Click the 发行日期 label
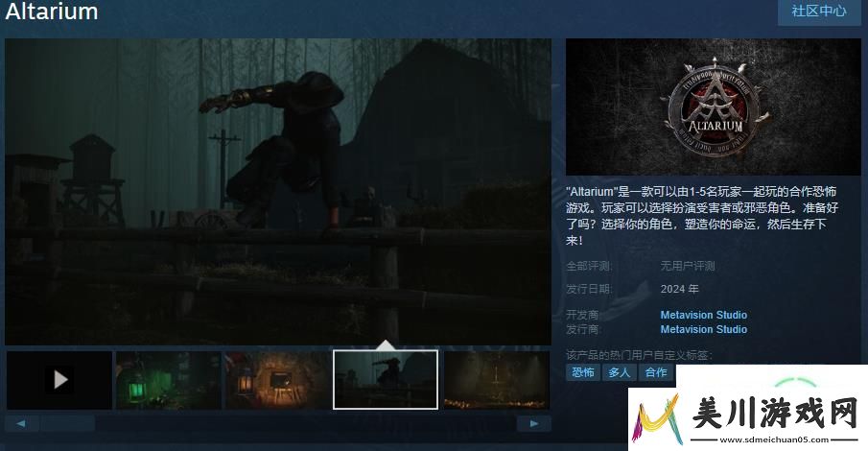This screenshot has width=868, height=451. point(589,289)
